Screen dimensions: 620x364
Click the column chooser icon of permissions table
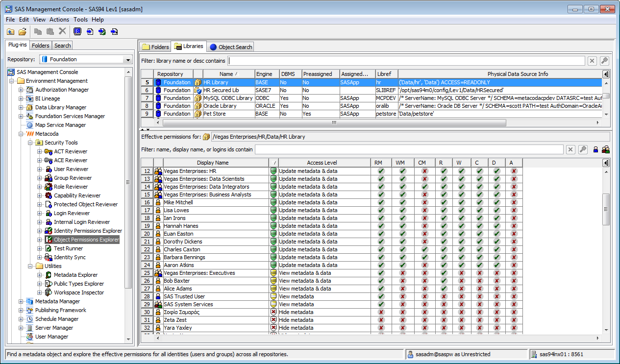coord(606,163)
